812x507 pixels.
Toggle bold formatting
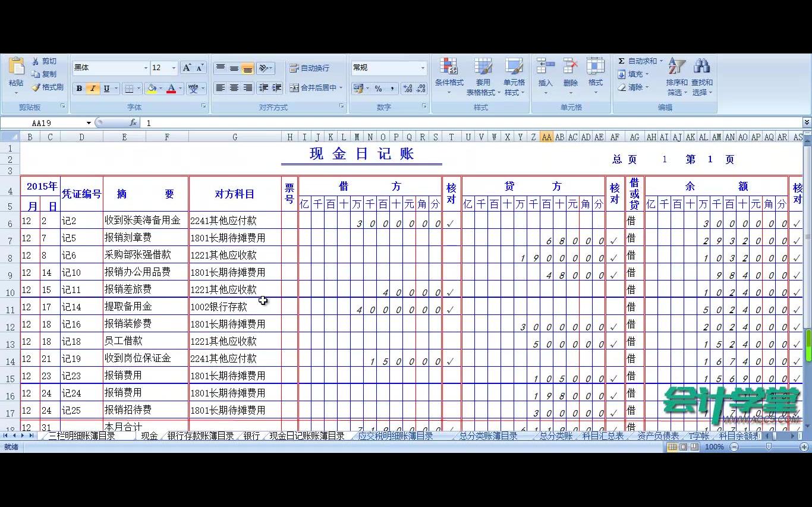pyautogui.click(x=78, y=88)
